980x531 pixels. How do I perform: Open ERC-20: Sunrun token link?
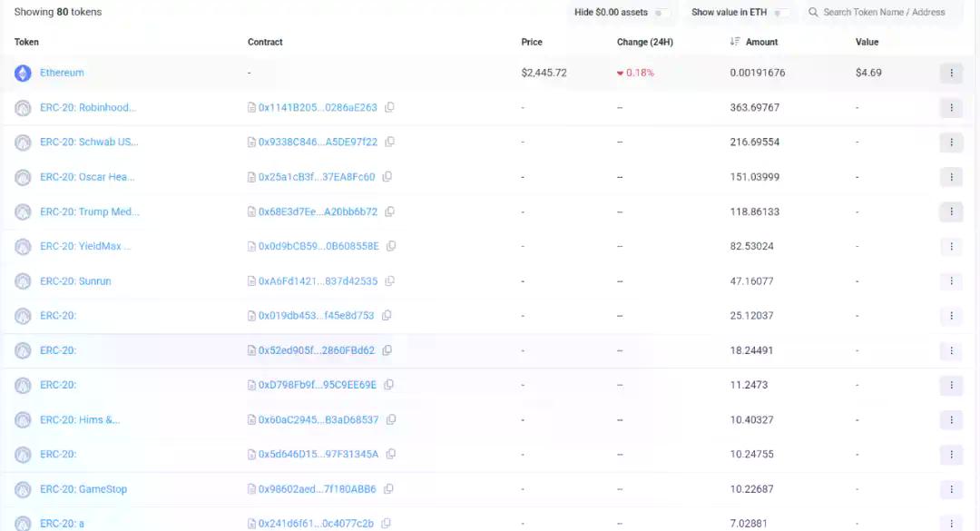click(75, 281)
